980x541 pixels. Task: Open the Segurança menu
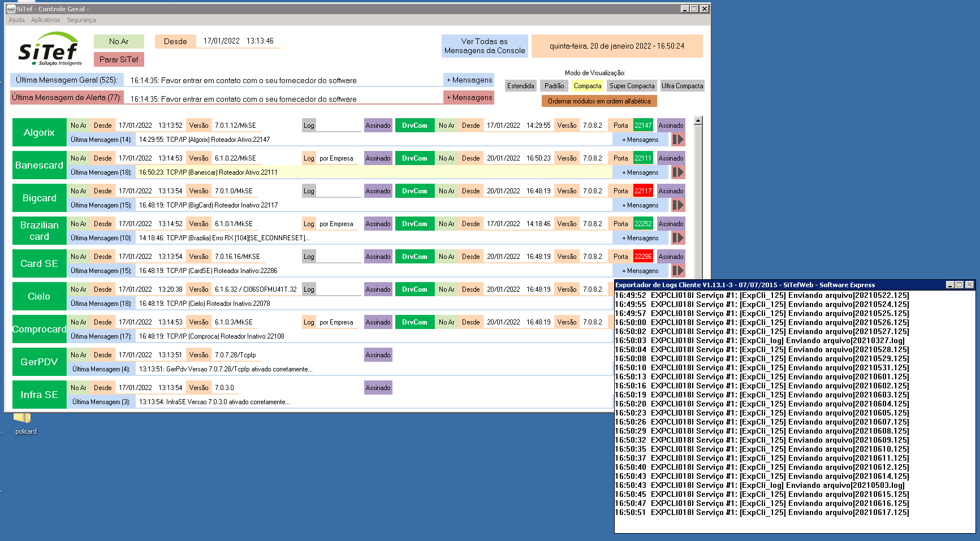[81, 20]
